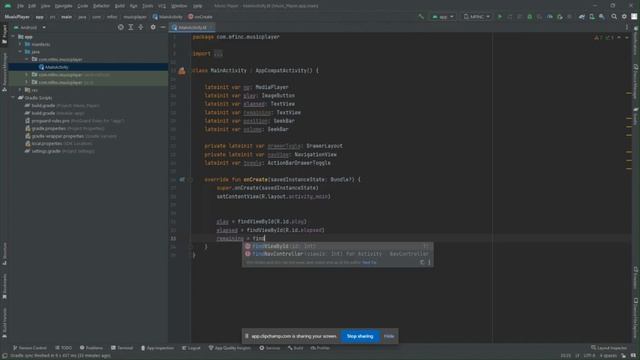The image size is (640, 360).
Task: Click the onCreate breadcrumb in navigation bar
Action: pos(200,17)
